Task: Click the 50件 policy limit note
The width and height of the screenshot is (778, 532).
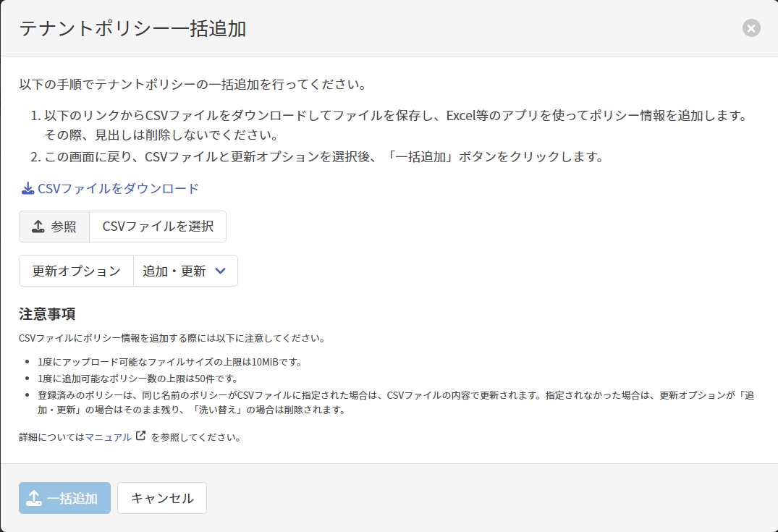Action: click(x=138, y=379)
